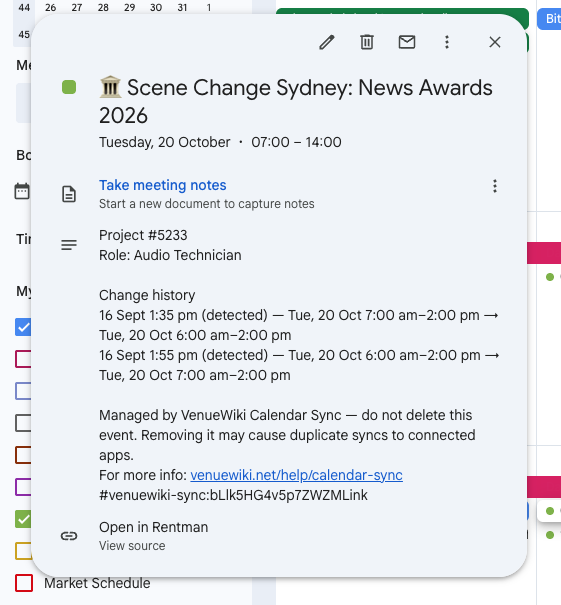Click the event title Scene Change Sydney: News Awards 2026
561x605 pixels.
coord(296,101)
